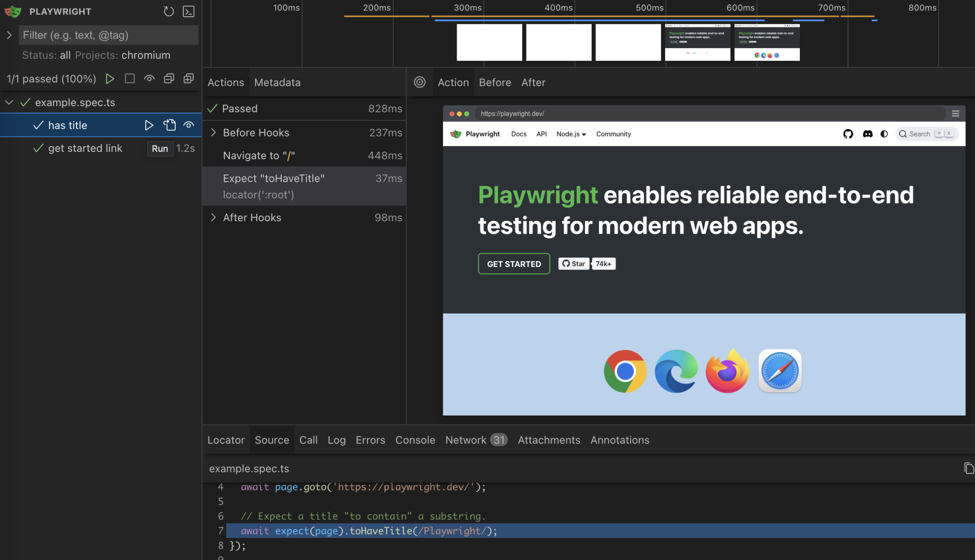The image size is (975, 560).
Task: Expand the Before Hooks action
Action: pos(213,133)
